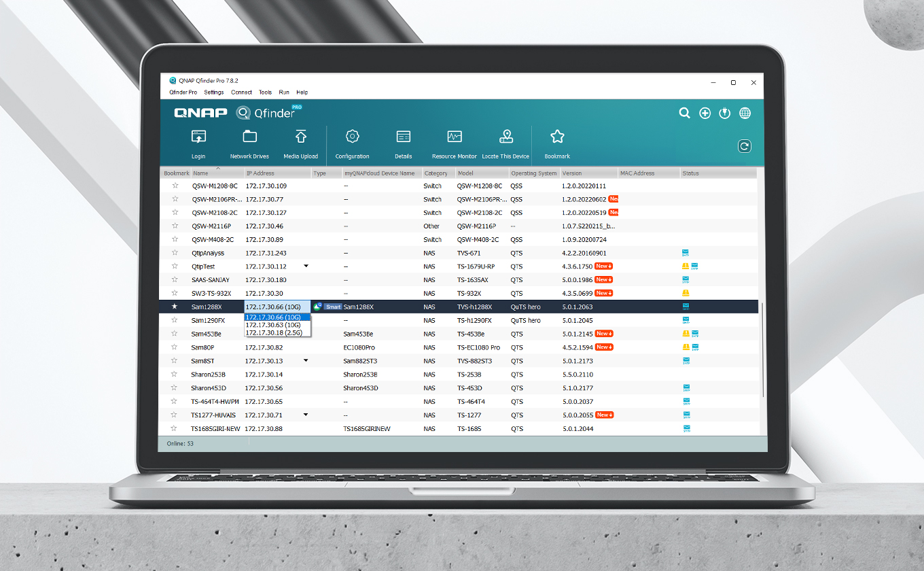
Task: Open Network Drives from toolbar
Action: [x=249, y=137]
